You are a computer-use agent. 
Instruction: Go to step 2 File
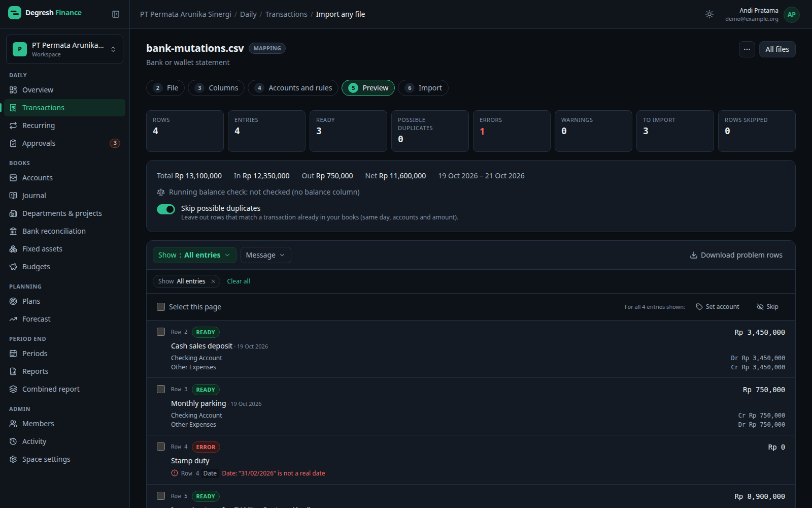(x=165, y=88)
